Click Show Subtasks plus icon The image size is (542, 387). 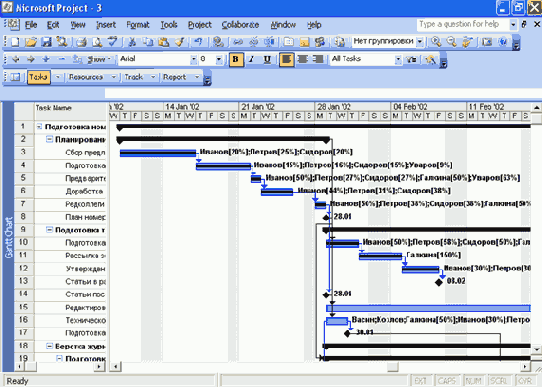click(x=46, y=59)
